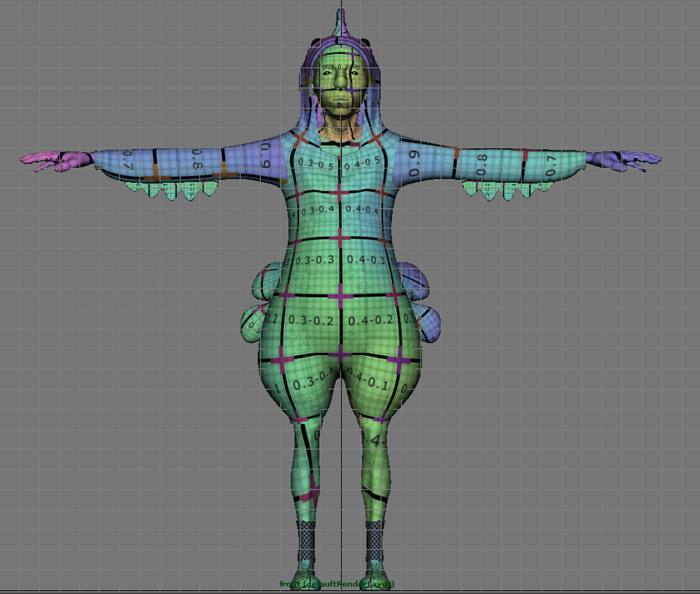Viewport: 700px width, 594px height.
Task: Select the 0.3-0.2 hip region
Action: click(x=311, y=320)
